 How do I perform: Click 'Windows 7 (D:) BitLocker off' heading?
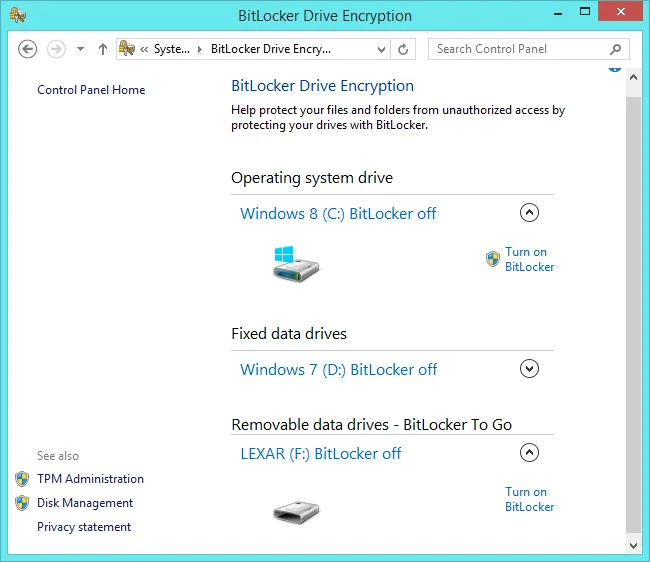pyautogui.click(x=338, y=369)
